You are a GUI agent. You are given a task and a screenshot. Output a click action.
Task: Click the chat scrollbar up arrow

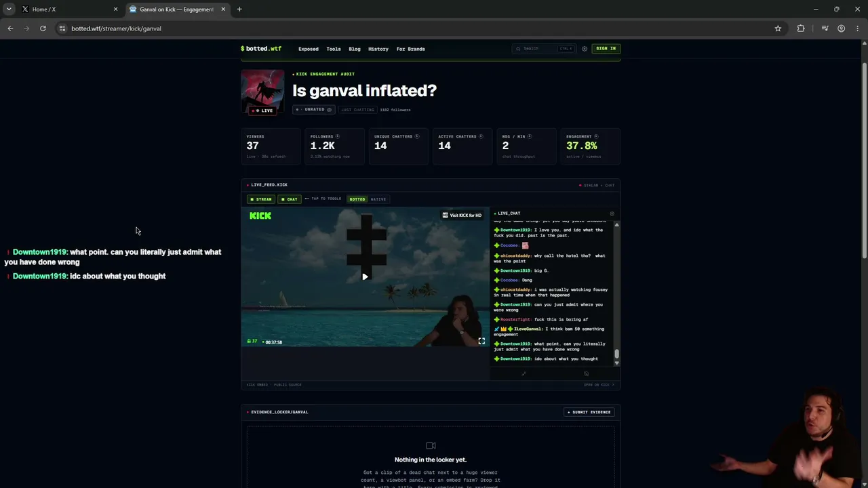pyautogui.click(x=616, y=224)
